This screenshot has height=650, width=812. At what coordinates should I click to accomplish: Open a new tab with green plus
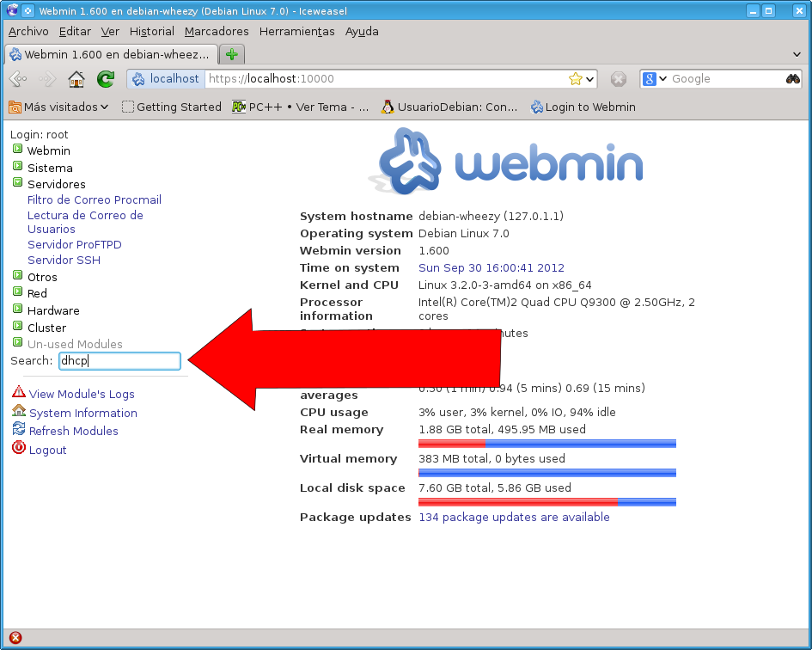click(x=231, y=54)
